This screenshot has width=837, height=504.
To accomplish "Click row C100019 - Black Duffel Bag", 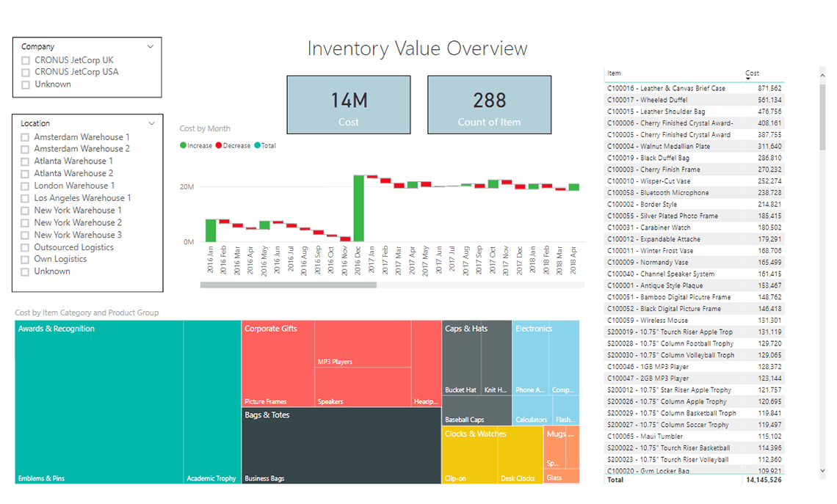I will coord(694,158).
